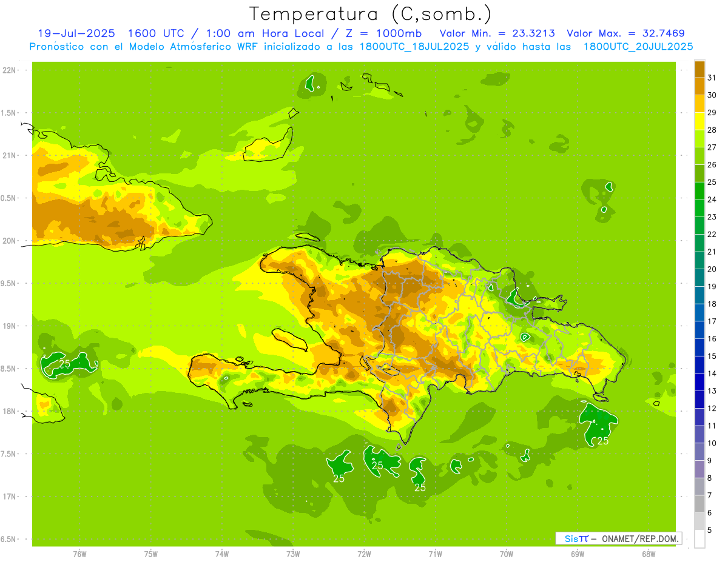
Task: Click the color bar segment between 30 and 31
Action: point(699,87)
